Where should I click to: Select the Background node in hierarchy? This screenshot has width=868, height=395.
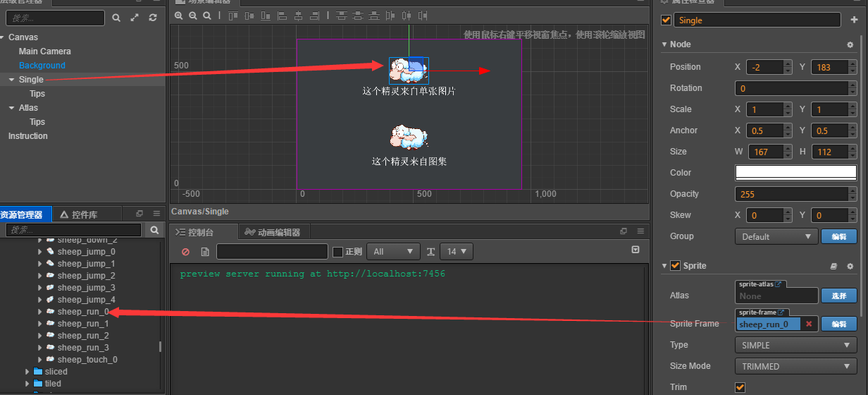tap(42, 66)
